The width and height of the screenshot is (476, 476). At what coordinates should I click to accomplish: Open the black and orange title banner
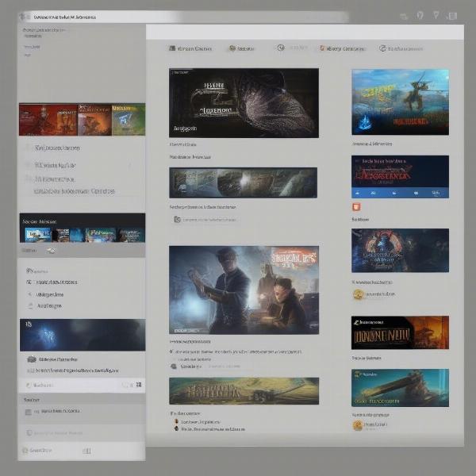click(x=400, y=332)
